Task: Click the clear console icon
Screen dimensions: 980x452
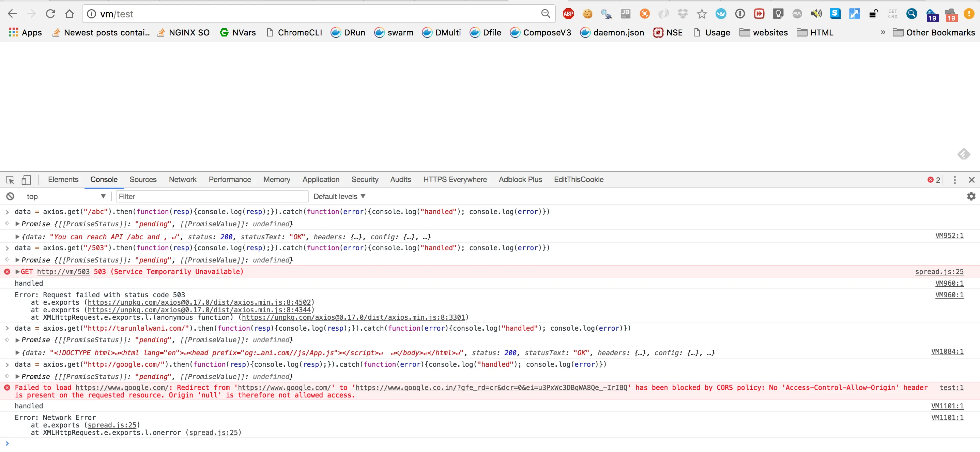Action: pos(10,196)
